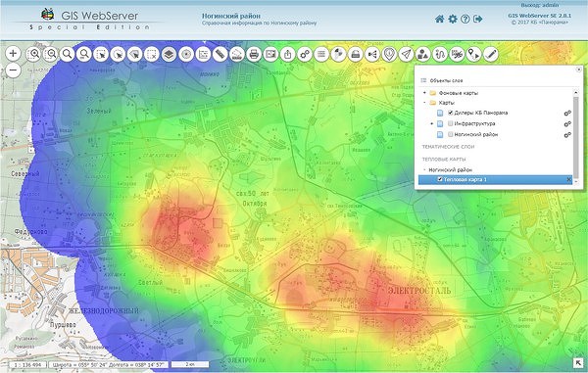Click the map pin location icon
This screenshot has width=588, height=373.
(x=389, y=54)
